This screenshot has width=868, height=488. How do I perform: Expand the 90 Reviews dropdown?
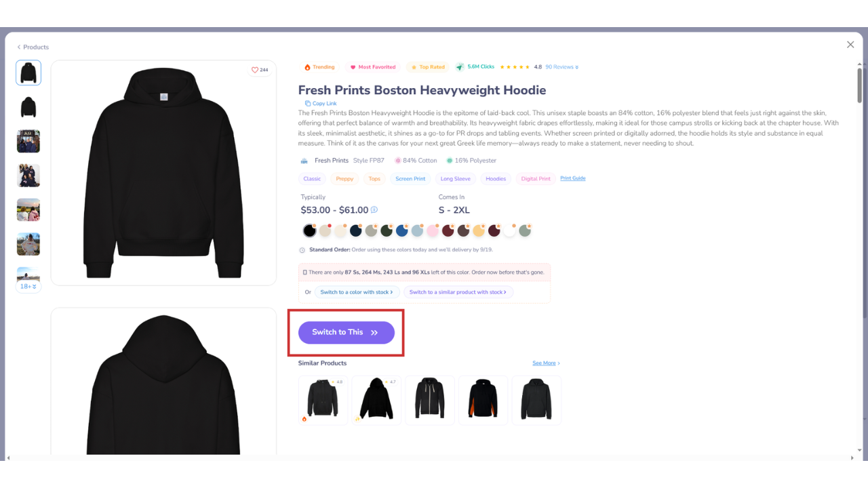click(x=562, y=67)
